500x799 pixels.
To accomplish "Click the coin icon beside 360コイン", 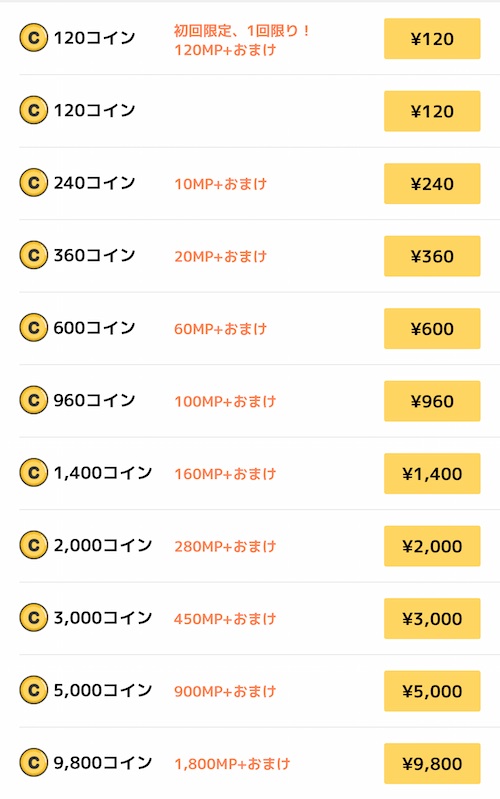I will click(34, 255).
